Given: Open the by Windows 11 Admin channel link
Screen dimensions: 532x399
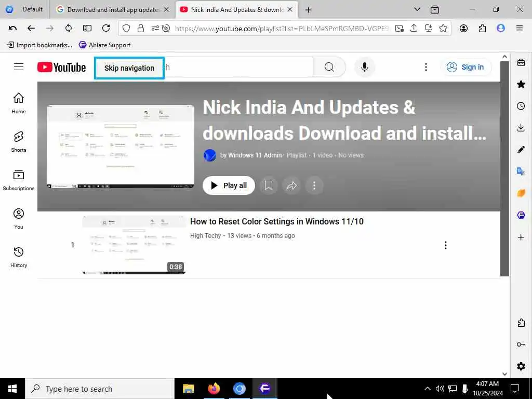Looking at the screenshot, I should point(251,155).
